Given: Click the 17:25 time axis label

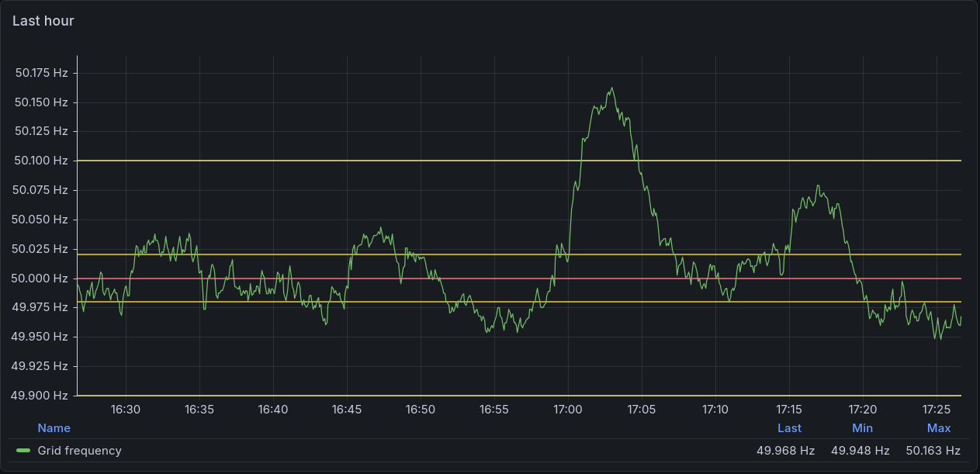Looking at the screenshot, I should click(x=937, y=409).
